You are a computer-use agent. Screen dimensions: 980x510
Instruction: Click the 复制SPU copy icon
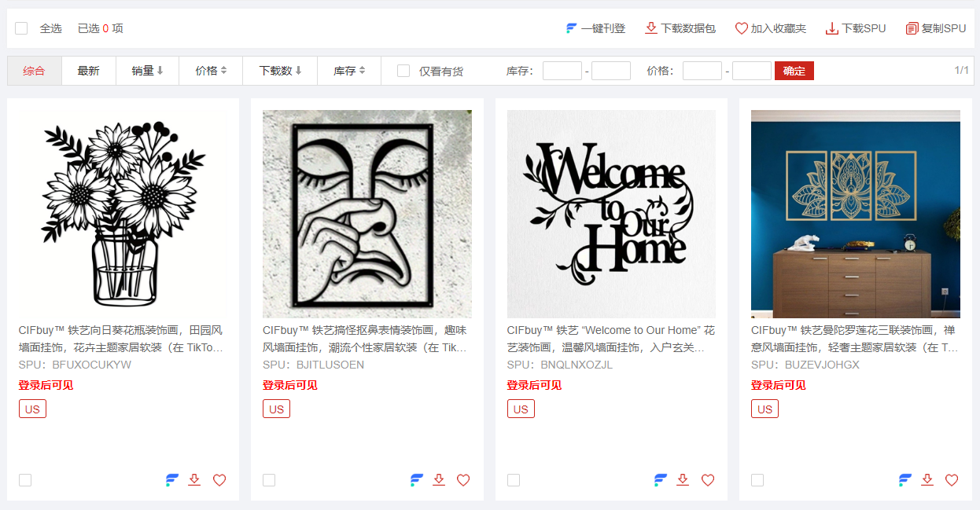(912, 28)
